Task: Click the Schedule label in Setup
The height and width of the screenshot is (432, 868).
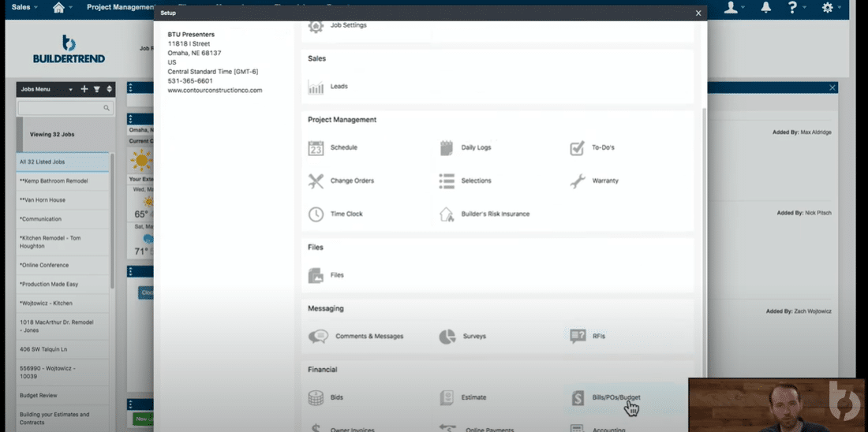Action: [344, 147]
